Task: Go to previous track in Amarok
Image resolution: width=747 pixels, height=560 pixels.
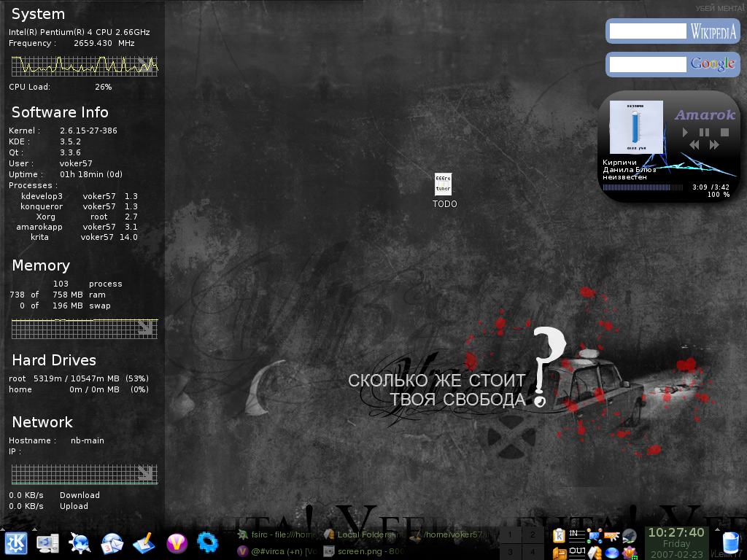Action: pos(694,145)
